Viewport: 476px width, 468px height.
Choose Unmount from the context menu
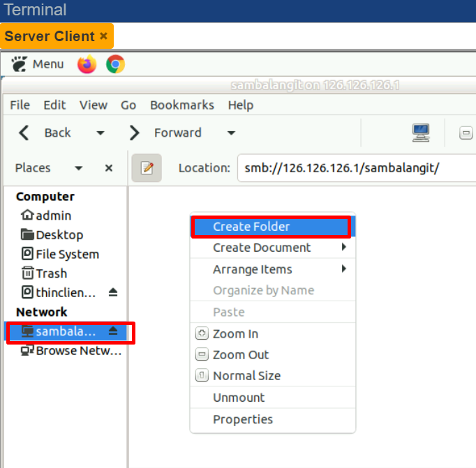coord(273,398)
